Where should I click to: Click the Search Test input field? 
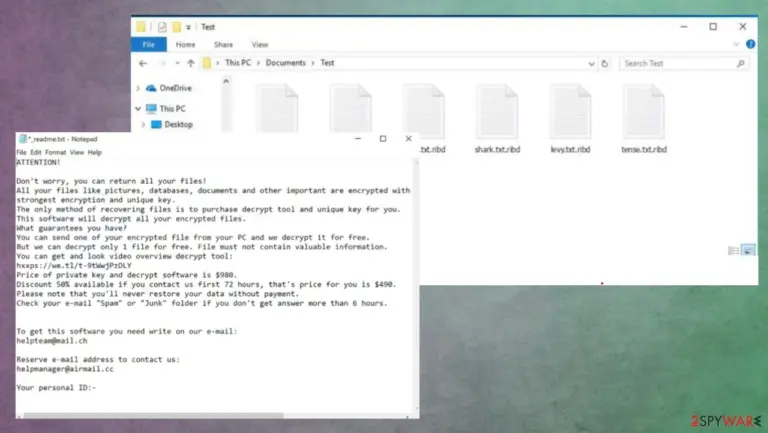pos(678,64)
